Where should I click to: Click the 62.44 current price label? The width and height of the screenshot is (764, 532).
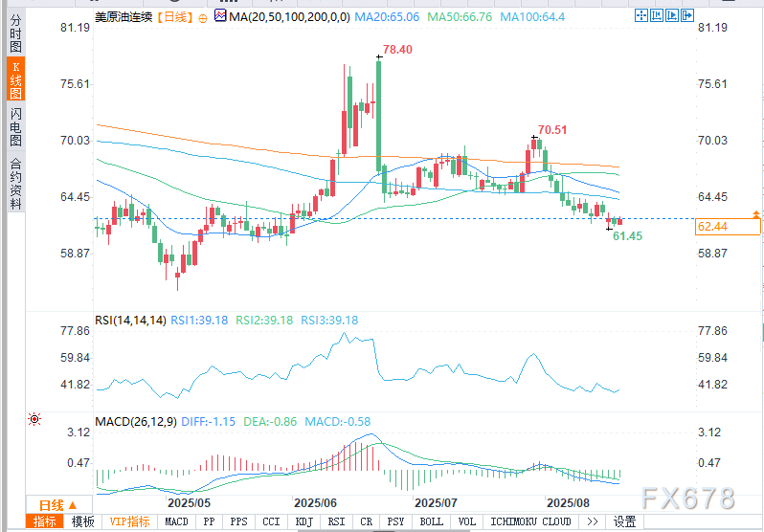click(x=729, y=227)
